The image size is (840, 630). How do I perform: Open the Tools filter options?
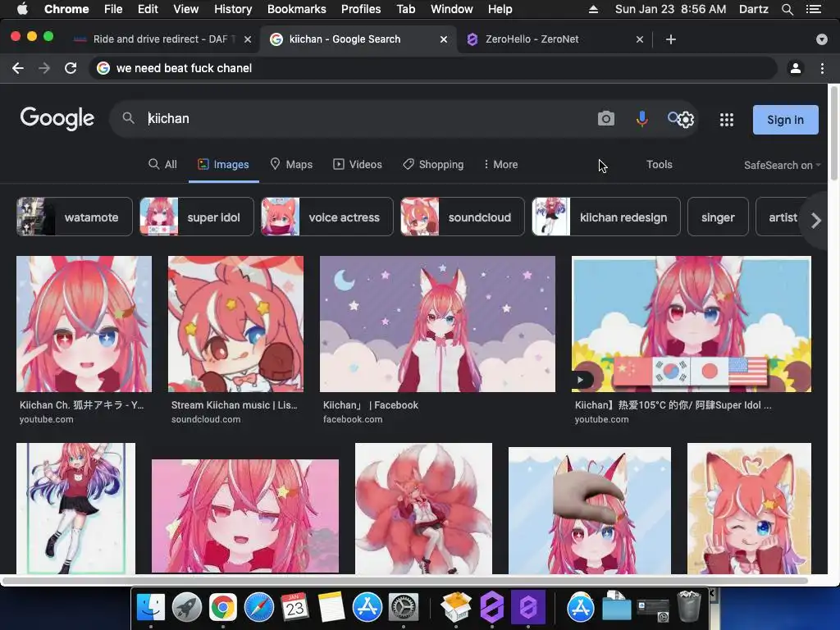(659, 164)
